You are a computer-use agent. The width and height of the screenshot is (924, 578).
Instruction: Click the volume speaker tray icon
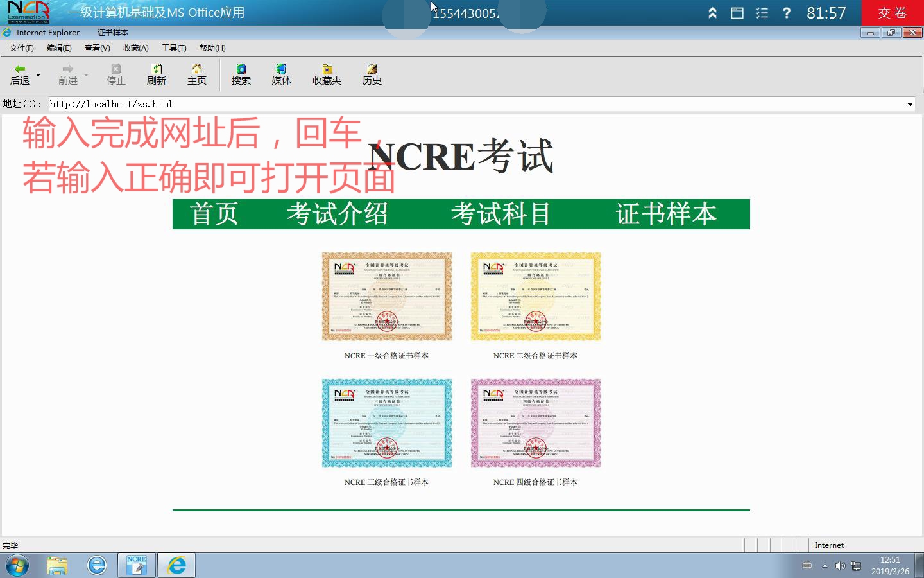click(x=840, y=566)
